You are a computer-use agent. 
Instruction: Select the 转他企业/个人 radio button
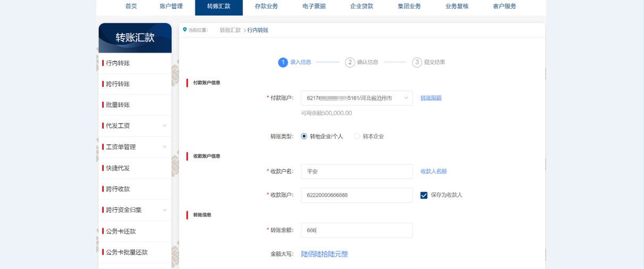pos(304,136)
